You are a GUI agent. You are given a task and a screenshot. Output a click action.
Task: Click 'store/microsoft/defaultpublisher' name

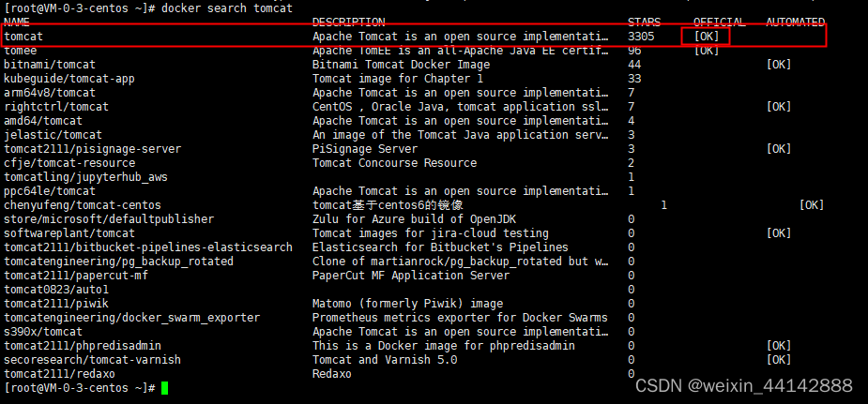(x=109, y=219)
